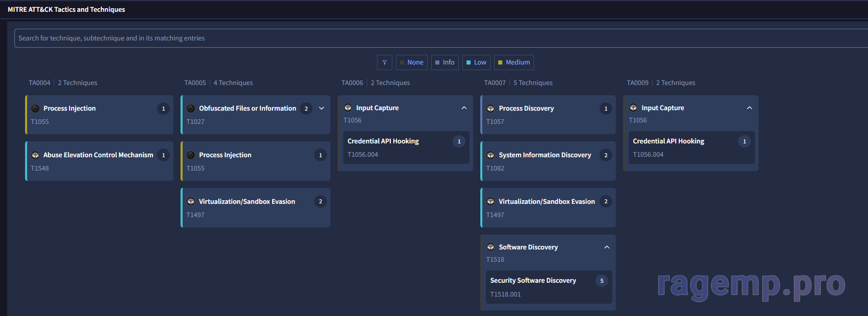Click the T1518.001 subtechnique ID
This screenshot has width=868, height=316.
pos(505,294)
